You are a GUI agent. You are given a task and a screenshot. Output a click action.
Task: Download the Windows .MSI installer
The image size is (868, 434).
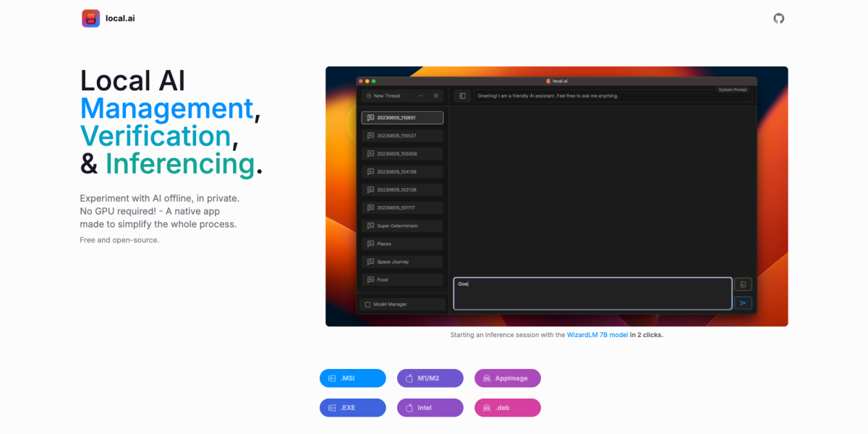click(x=353, y=378)
